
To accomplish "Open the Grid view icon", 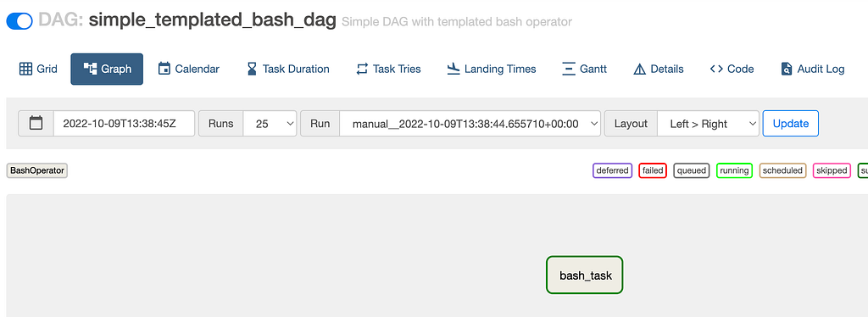I will click(25, 70).
